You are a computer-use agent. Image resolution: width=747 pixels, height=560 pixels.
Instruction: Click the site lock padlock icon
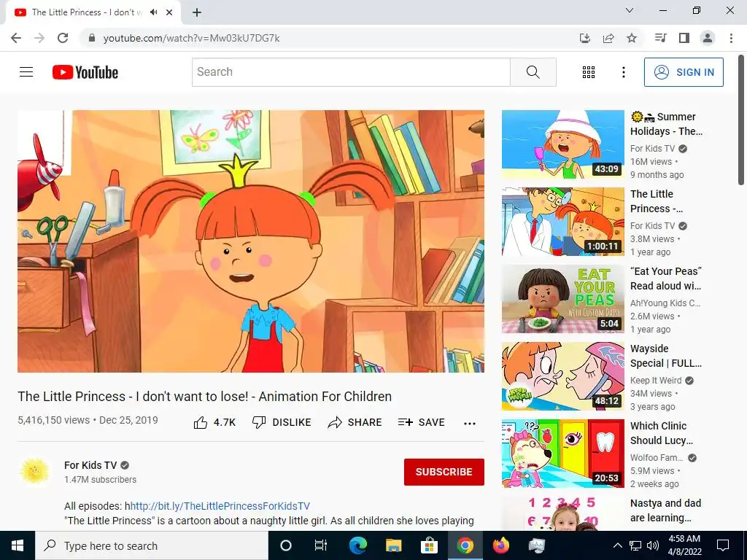[92, 38]
